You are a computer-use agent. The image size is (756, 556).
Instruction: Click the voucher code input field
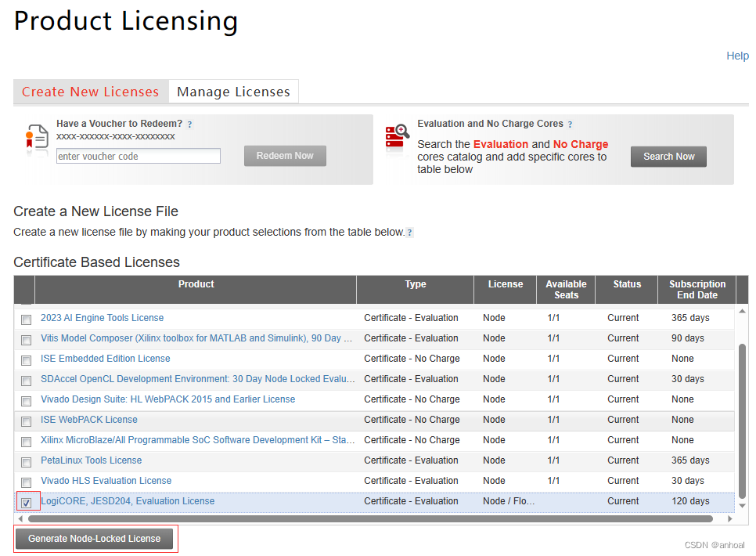pyautogui.click(x=138, y=156)
